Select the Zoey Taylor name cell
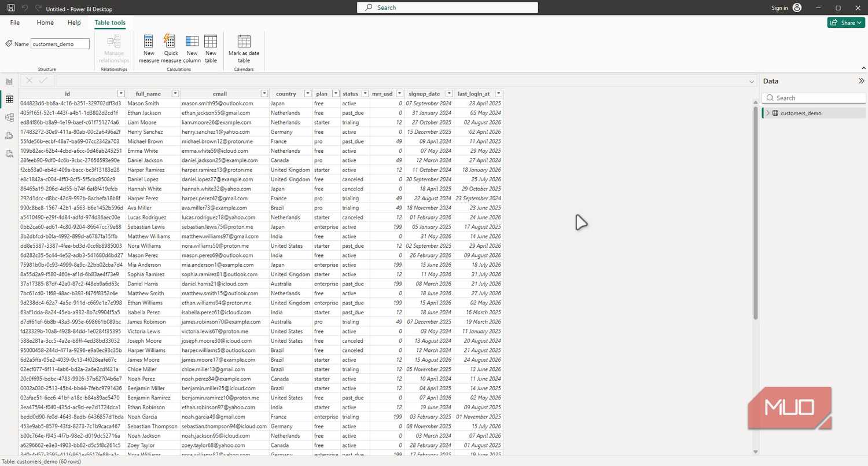This screenshot has height=466, width=868. click(x=153, y=445)
